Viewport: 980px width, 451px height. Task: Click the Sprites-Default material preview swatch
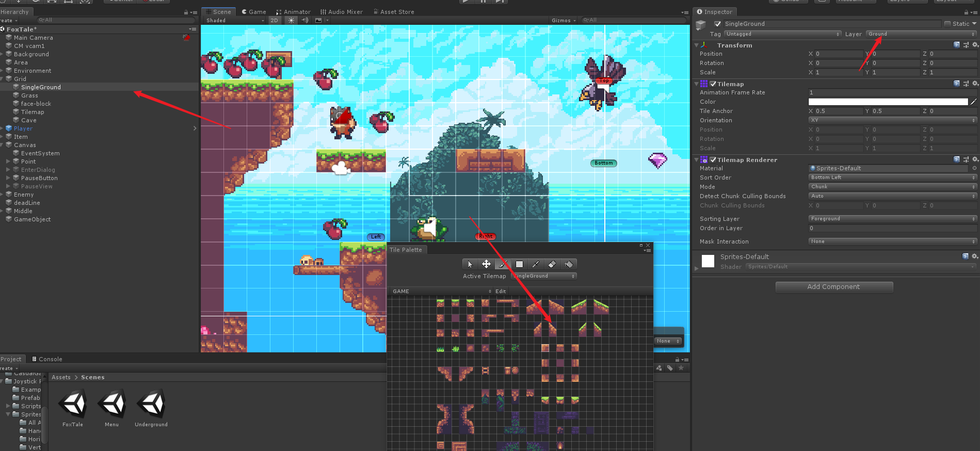(708, 261)
